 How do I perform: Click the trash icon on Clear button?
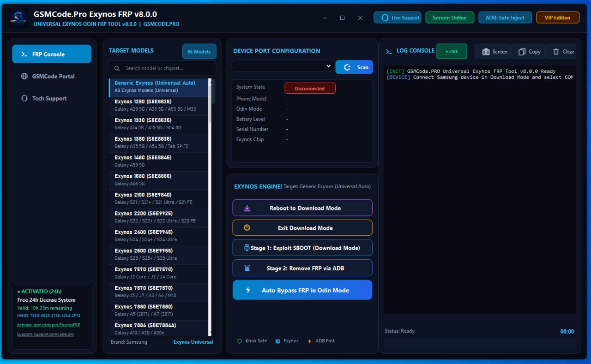[556, 52]
